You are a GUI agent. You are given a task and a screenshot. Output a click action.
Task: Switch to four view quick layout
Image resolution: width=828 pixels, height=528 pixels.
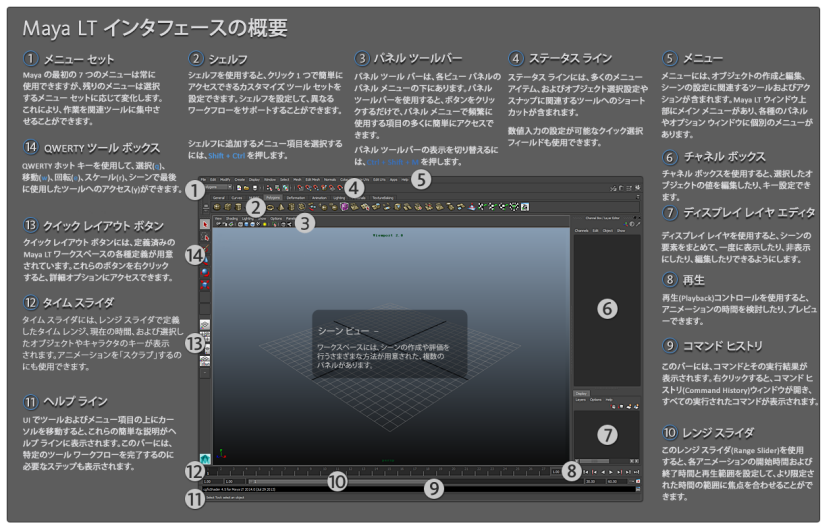(x=205, y=336)
